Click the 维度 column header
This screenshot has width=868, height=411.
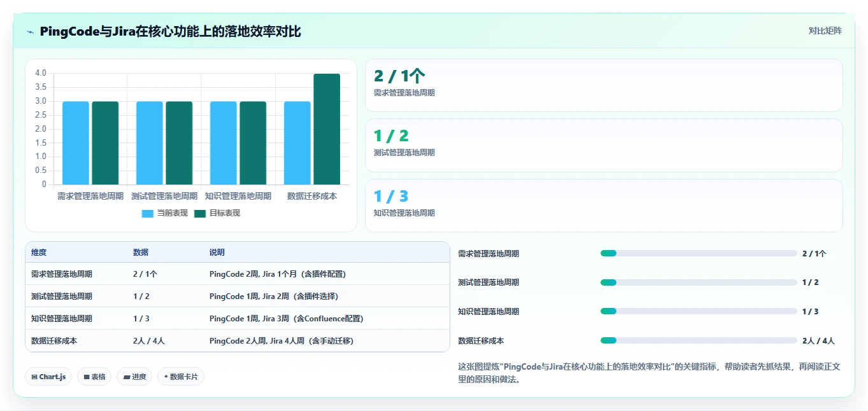pos(39,253)
